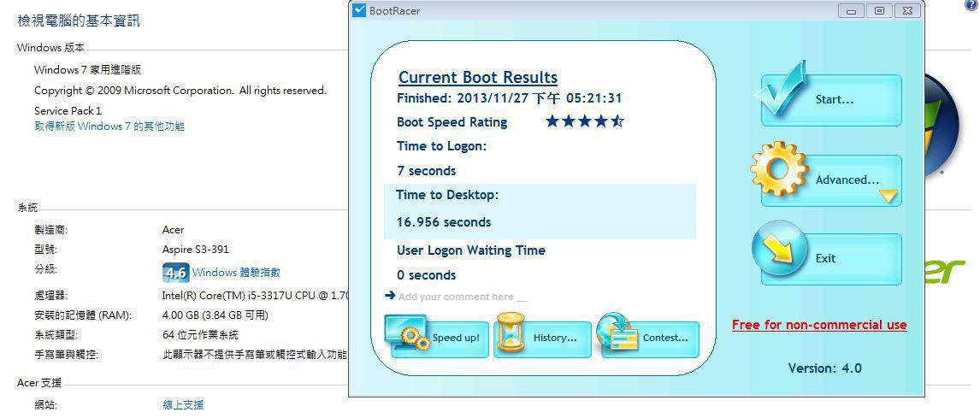Image resolution: width=980 pixels, height=418 pixels.
Task: Click the Time to Logon: label
Action: tap(442, 146)
